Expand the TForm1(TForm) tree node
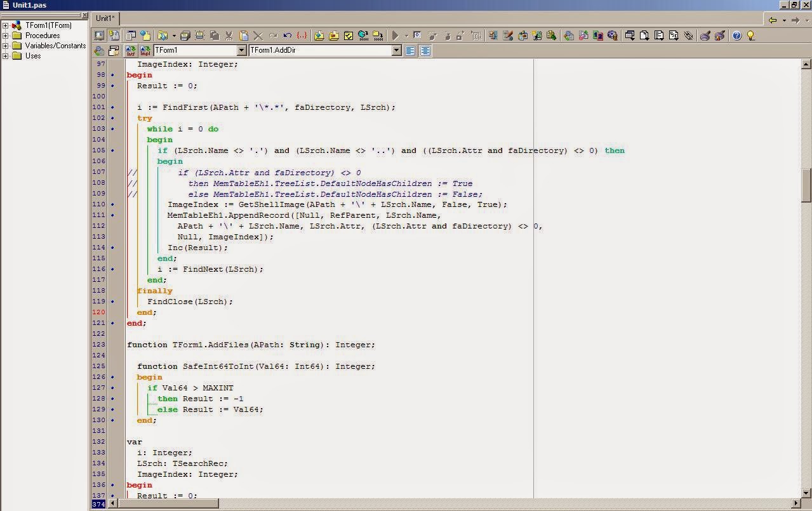Viewport: 812px width, 511px height. click(x=6, y=26)
